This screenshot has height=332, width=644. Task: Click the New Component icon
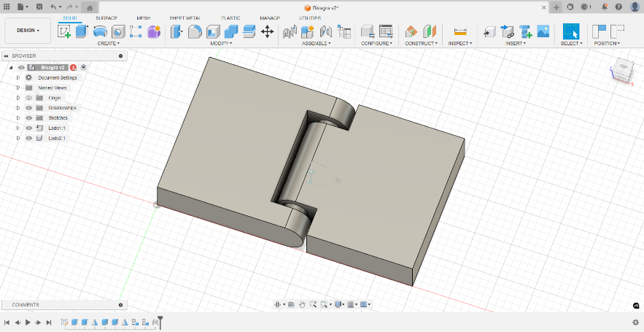pos(308,31)
